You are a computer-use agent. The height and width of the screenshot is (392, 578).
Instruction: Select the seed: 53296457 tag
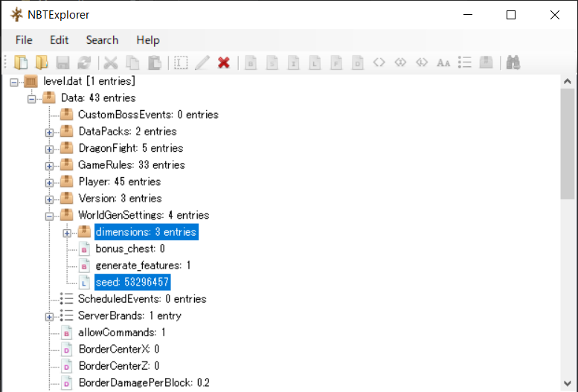[132, 282]
